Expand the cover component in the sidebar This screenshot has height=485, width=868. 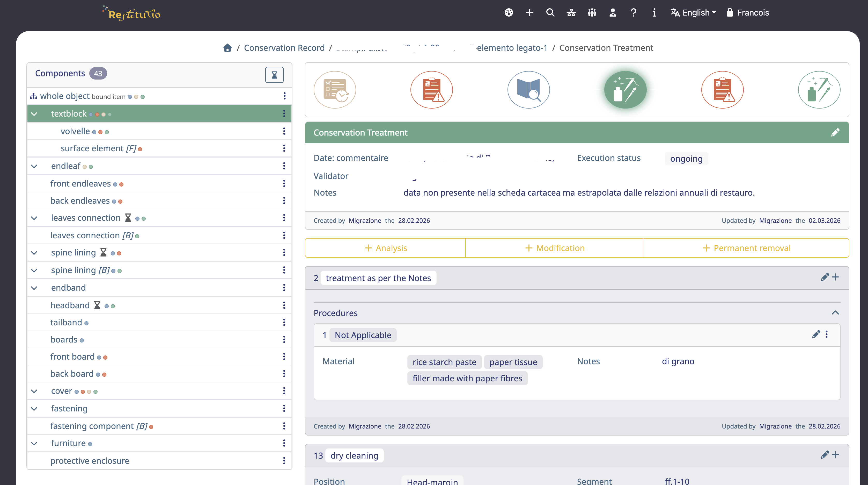(34, 391)
